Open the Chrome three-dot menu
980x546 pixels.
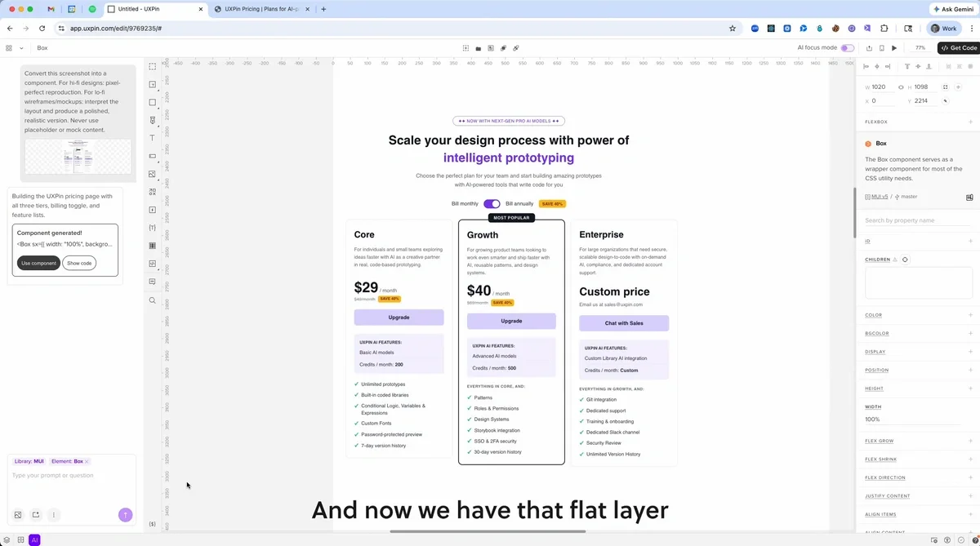pyautogui.click(x=971, y=29)
